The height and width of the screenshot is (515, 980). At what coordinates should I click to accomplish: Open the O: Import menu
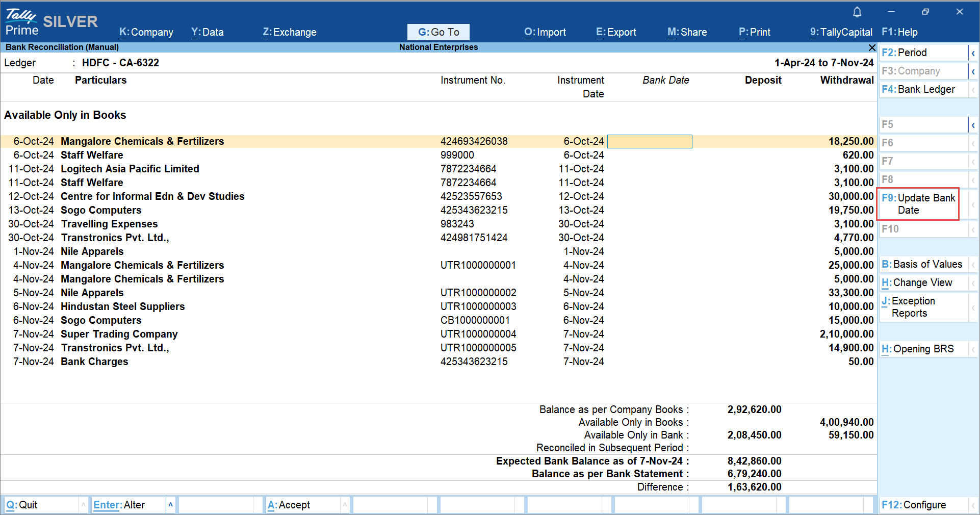(545, 32)
